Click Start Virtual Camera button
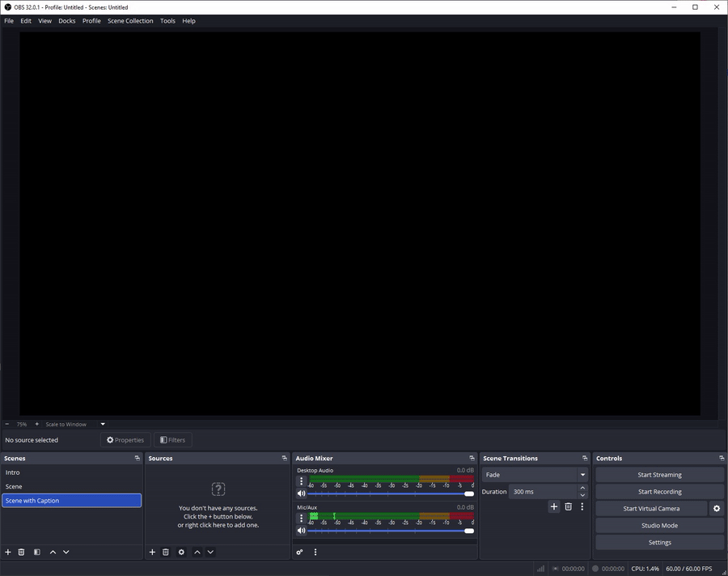The height and width of the screenshot is (576, 728). 651,508
